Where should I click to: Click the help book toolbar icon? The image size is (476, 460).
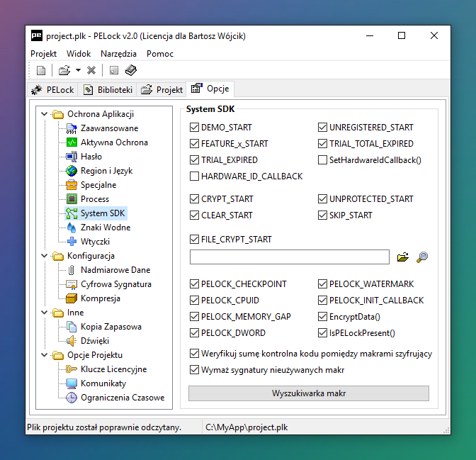click(x=130, y=70)
